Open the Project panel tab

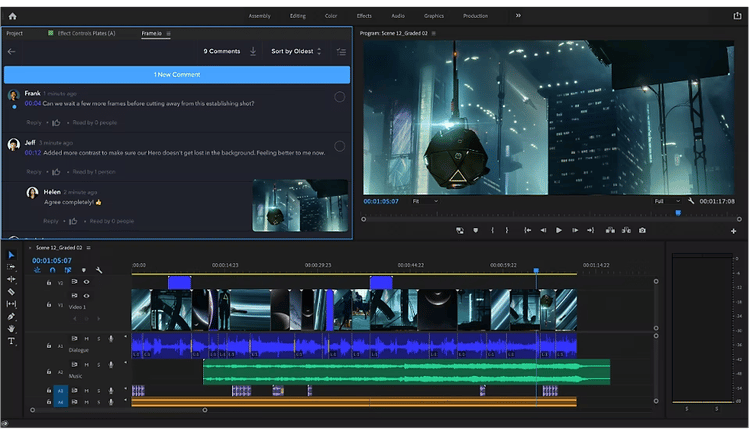(14, 33)
